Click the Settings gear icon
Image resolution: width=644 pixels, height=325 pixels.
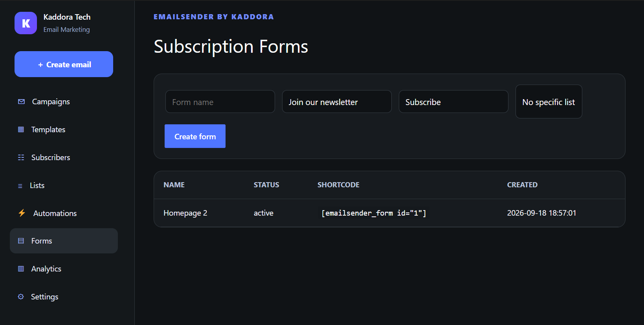tap(21, 297)
